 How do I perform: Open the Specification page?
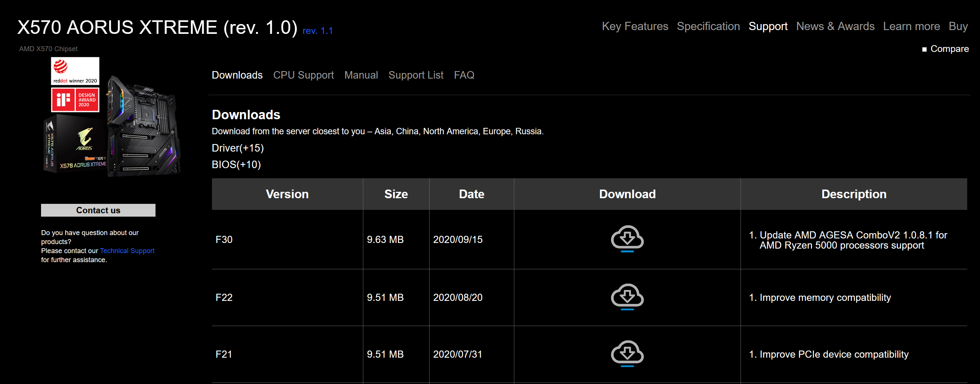[708, 26]
